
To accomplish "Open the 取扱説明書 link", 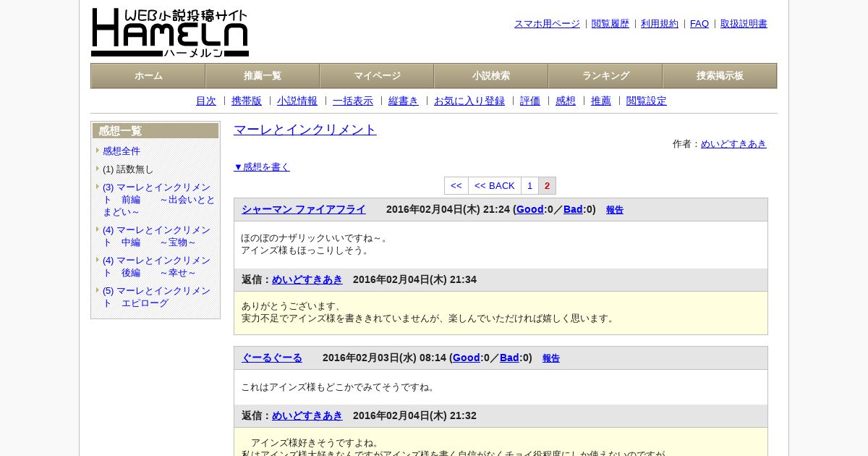I will click(x=744, y=24).
